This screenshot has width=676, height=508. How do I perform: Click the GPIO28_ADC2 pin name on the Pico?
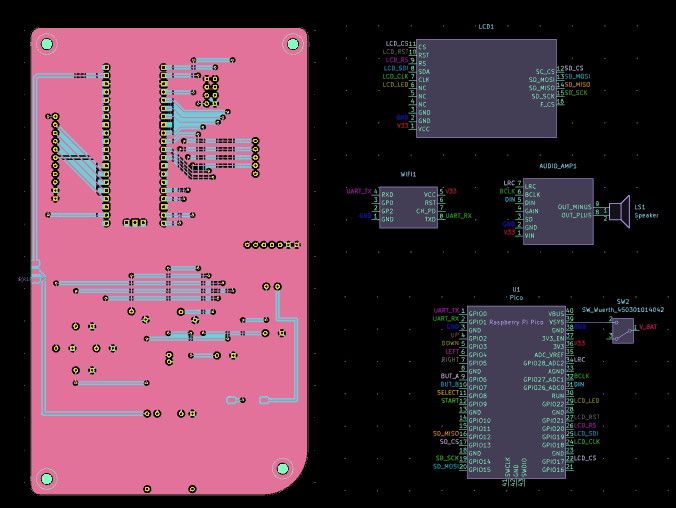pos(544,363)
